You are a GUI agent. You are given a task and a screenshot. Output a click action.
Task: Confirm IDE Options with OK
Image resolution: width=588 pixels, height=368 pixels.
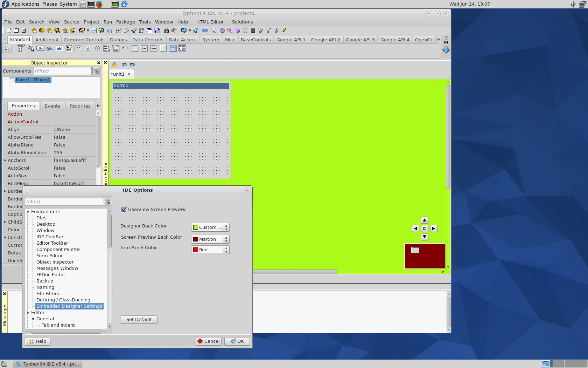pos(237,341)
